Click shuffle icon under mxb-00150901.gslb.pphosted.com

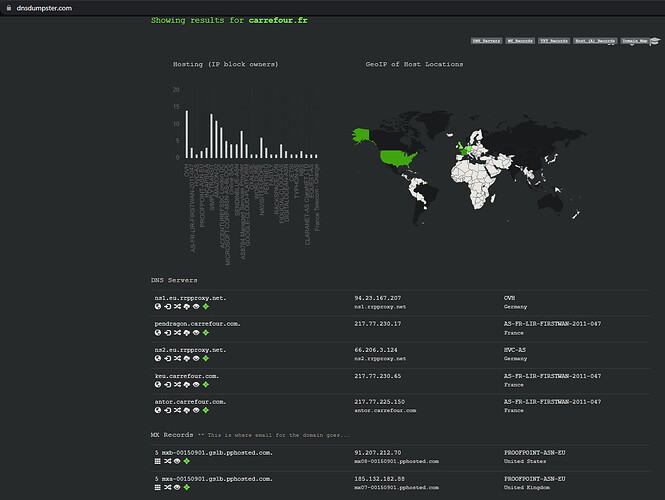coord(168,461)
